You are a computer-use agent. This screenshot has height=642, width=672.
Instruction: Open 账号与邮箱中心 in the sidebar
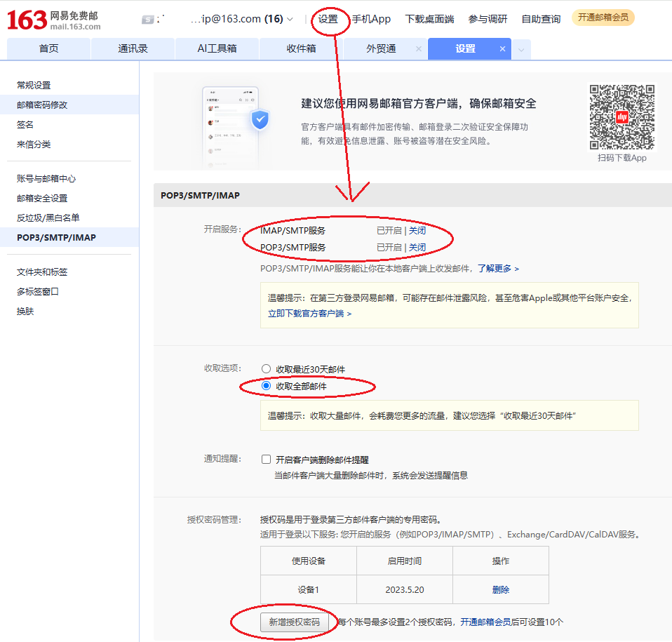coord(46,179)
